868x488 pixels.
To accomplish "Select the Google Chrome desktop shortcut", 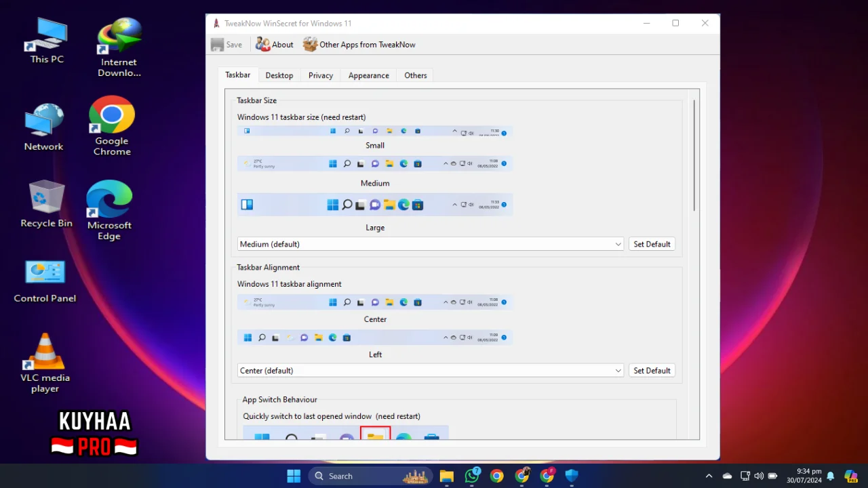I will click(x=112, y=127).
